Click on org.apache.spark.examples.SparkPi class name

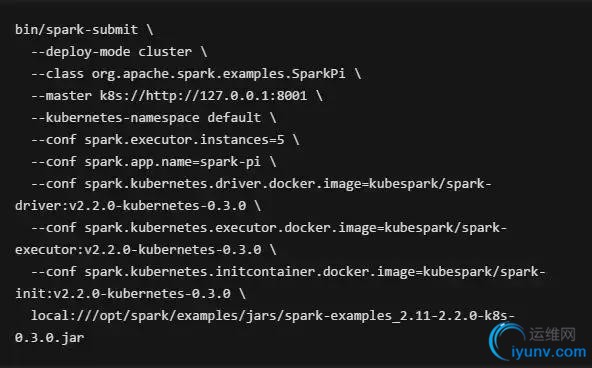pyautogui.click(x=219, y=74)
